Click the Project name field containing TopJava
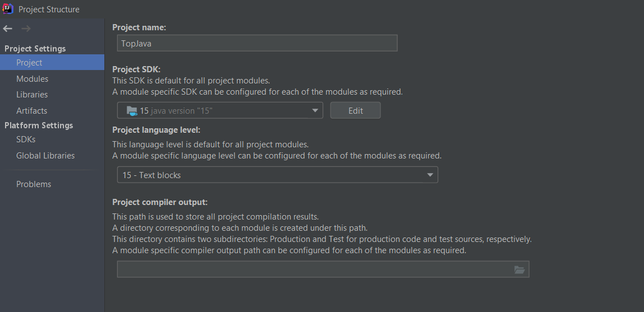Image resolution: width=644 pixels, height=312 pixels. [257, 43]
